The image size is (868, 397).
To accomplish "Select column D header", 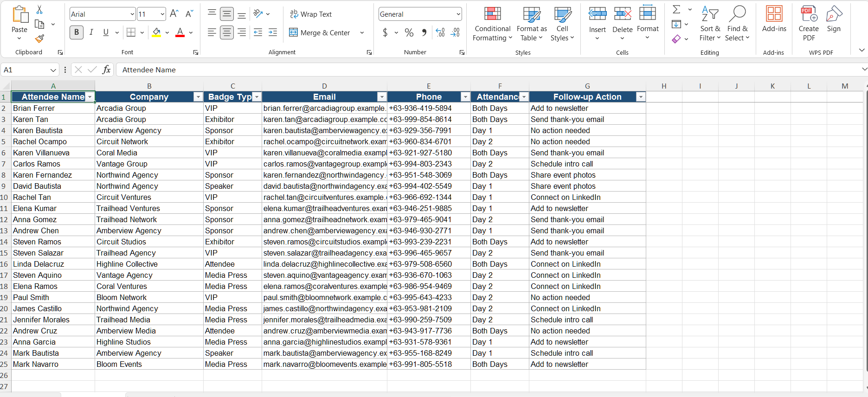I will [x=324, y=86].
